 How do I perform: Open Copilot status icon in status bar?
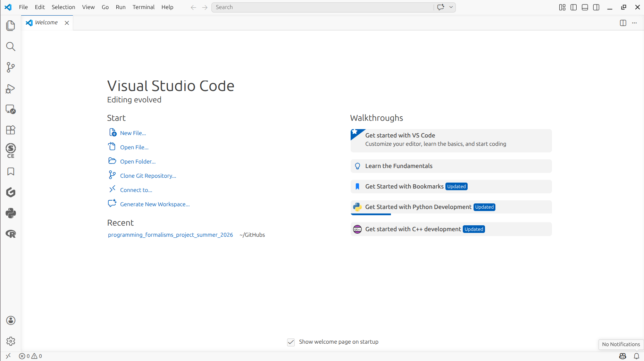point(623,356)
